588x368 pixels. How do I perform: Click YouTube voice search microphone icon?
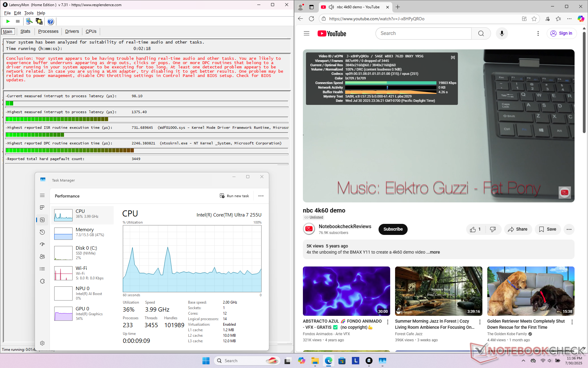coord(502,33)
